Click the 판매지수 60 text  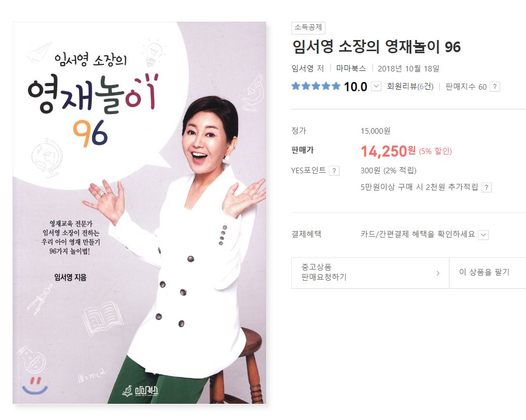(x=466, y=87)
